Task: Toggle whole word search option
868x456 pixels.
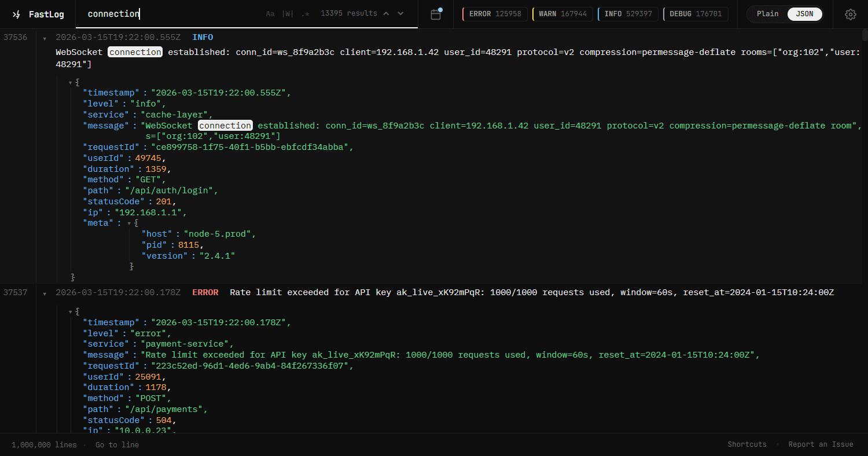Action: (x=288, y=14)
